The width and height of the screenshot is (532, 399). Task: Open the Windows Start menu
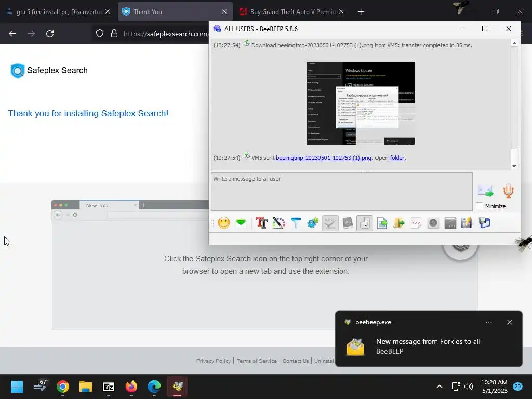(x=17, y=387)
